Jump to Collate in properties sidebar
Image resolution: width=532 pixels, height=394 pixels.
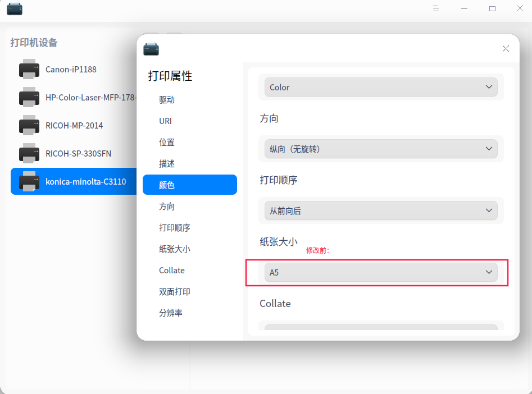click(x=190, y=270)
